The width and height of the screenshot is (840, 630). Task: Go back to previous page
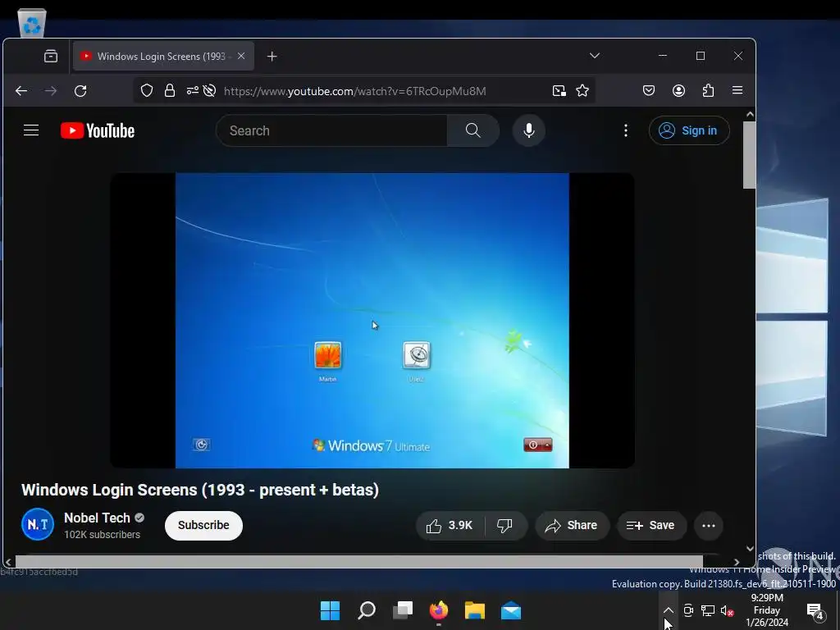click(21, 90)
